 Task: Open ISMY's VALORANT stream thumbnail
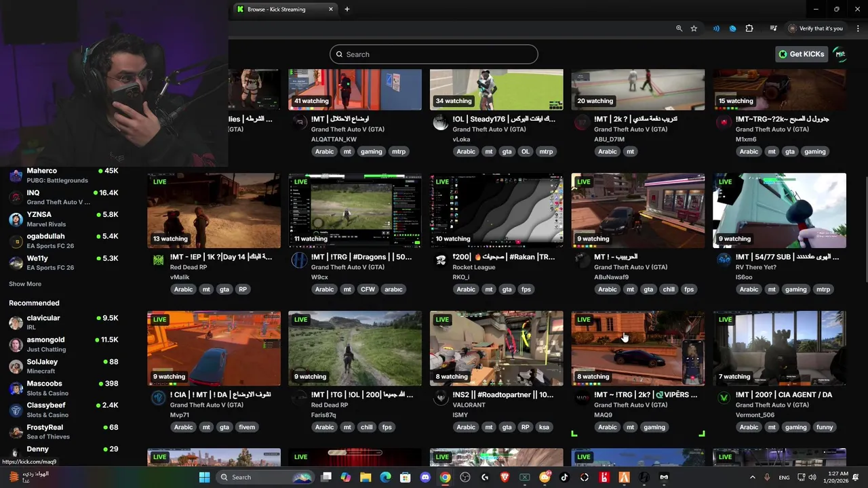coord(496,348)
